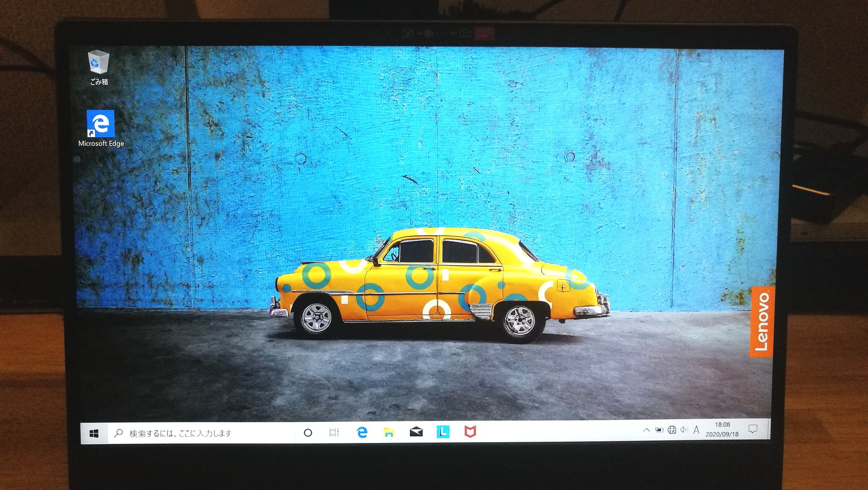Expand hidden system tray icons
The width and height of the screenshot is (868, 490).
click(x=646, y=430)
